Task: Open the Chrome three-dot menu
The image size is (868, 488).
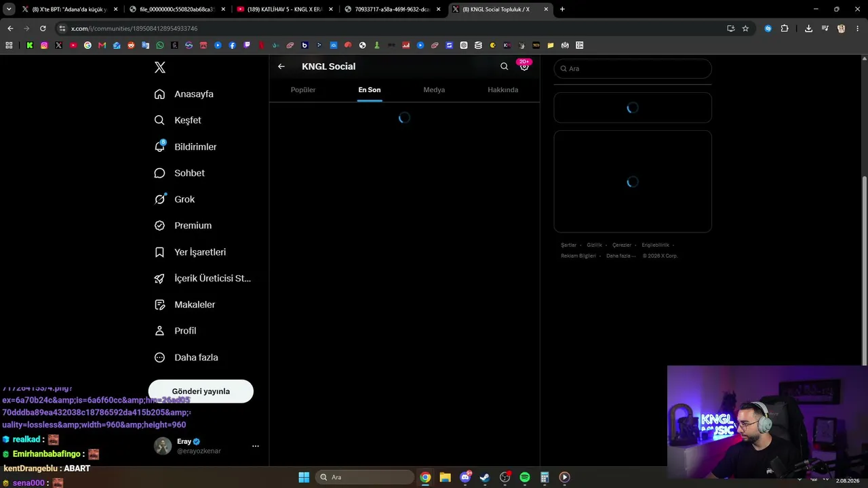Action: (858, 28)
